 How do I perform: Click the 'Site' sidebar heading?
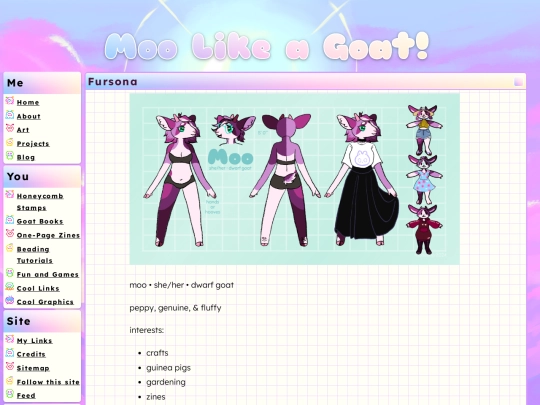click(18, 321)
